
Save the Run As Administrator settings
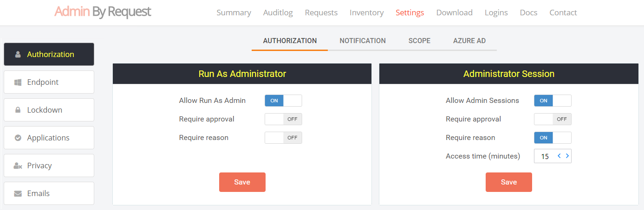pyautogui.click(x=242, y=182)
